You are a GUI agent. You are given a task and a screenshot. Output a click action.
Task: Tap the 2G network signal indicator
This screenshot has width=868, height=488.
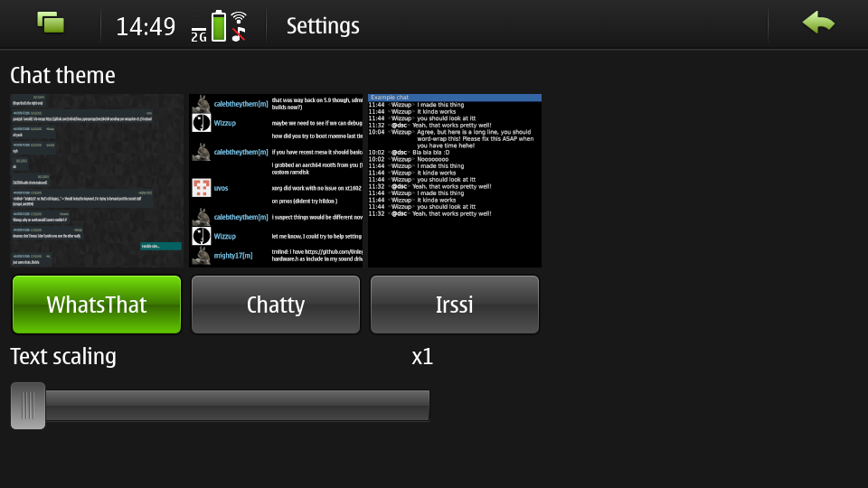point(199,34)
